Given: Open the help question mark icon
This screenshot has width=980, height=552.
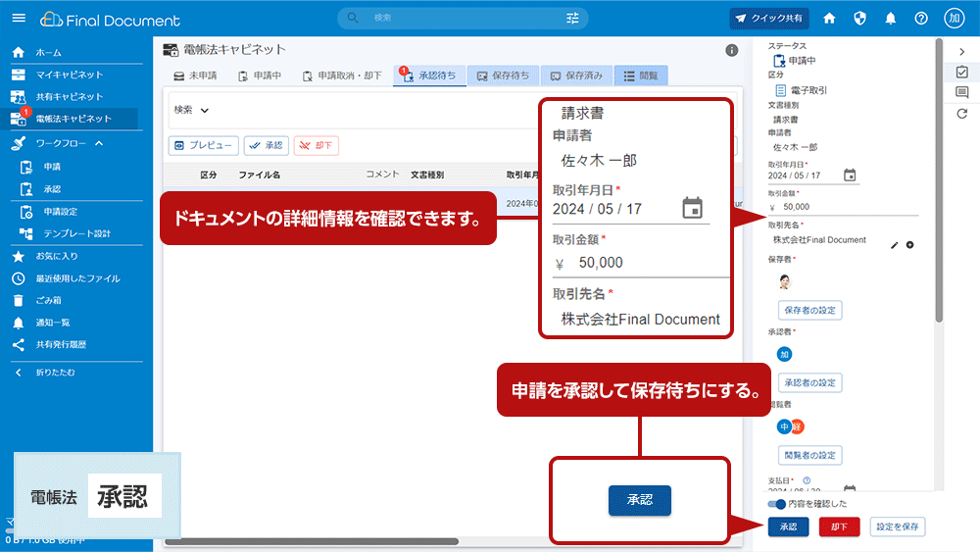Looking at the screenshot, I should (920, 19).
